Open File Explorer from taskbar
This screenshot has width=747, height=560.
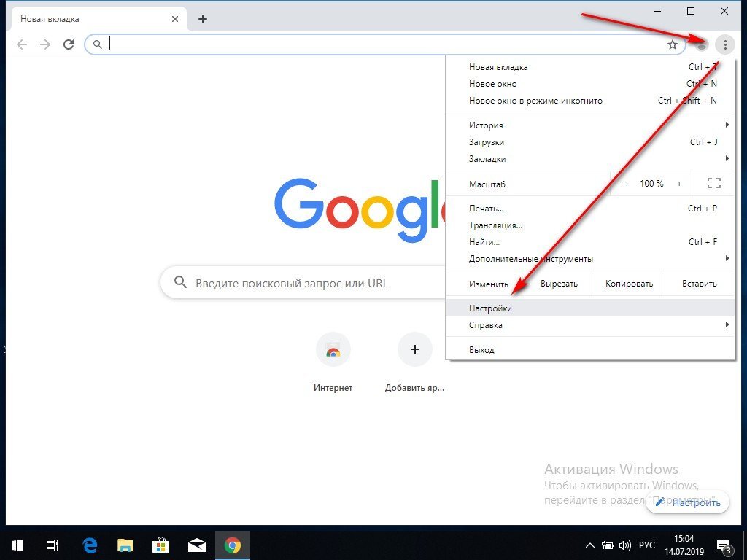tap(125, 545)
